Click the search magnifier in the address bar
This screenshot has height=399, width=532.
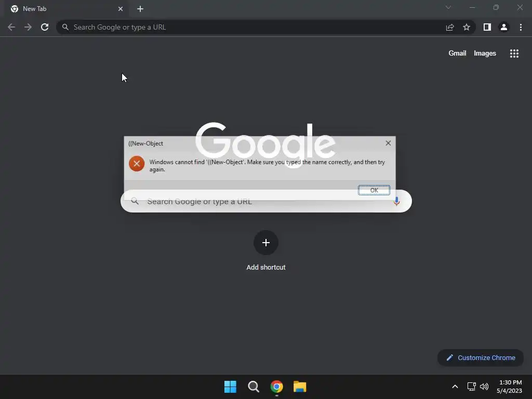click(65, 27)
